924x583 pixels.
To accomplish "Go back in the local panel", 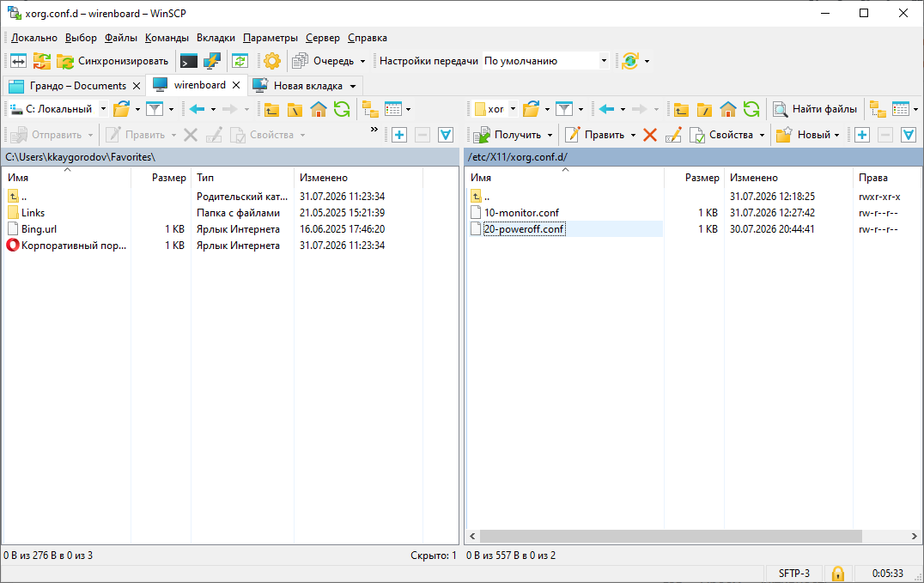I will click(x=197, y=109).
